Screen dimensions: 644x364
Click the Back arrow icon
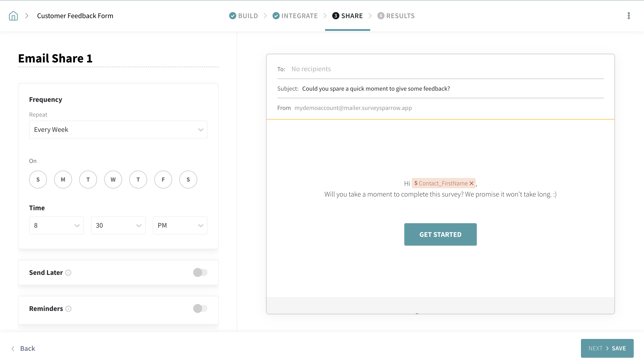pos(13,349)
